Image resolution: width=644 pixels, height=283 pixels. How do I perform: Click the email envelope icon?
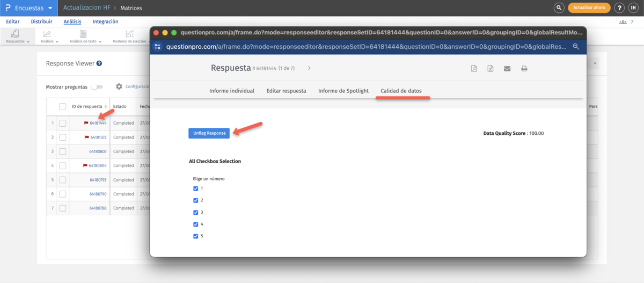pyautogui.click(x=507, y=68)
